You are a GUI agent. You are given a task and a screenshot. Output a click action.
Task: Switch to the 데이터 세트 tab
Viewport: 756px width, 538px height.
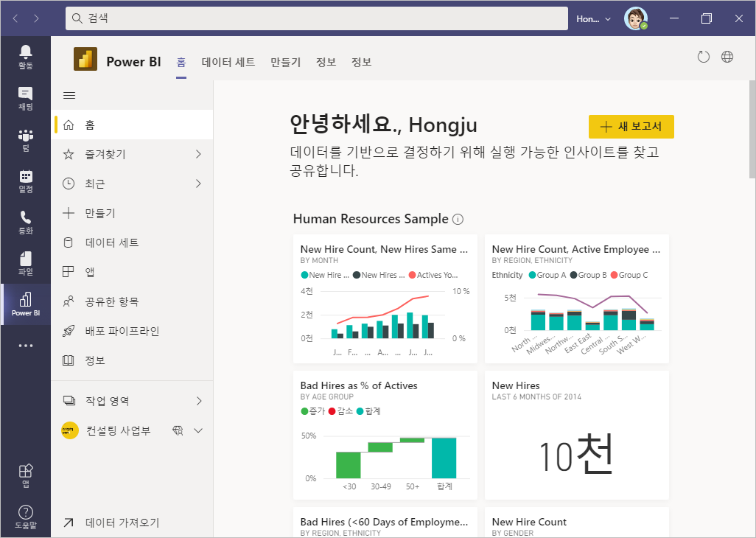(x=228, y=62)
